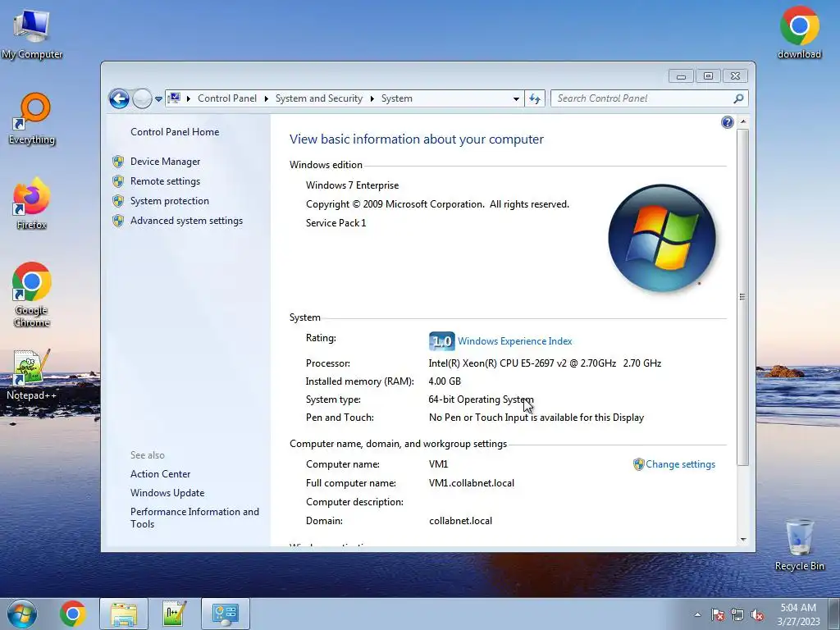This screenshot has width=840, height=630.
Task: Open Action Center link
Action: click(160, 474)
